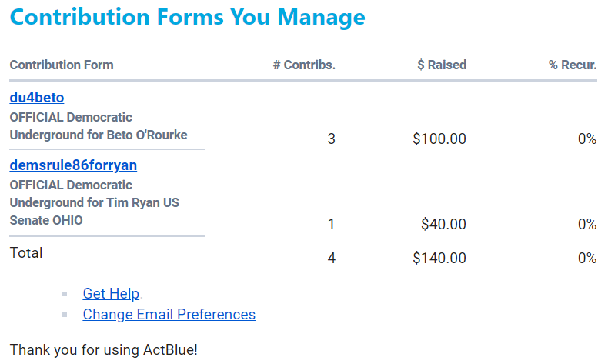
Task: Click the # Contribs. column header
Action: [x=304, y=65]
